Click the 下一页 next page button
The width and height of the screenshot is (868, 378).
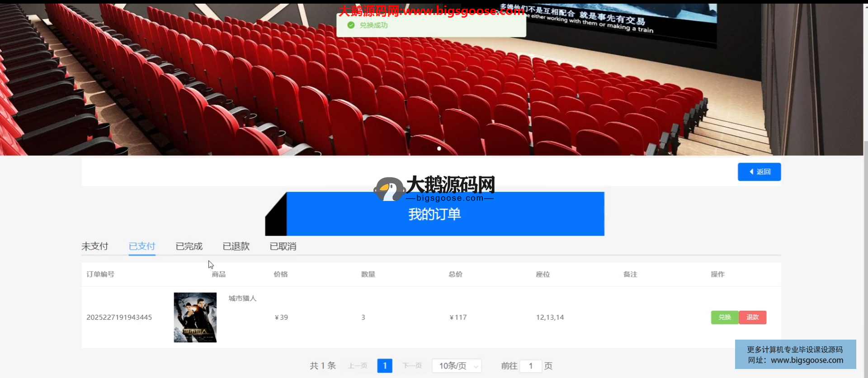412,366
